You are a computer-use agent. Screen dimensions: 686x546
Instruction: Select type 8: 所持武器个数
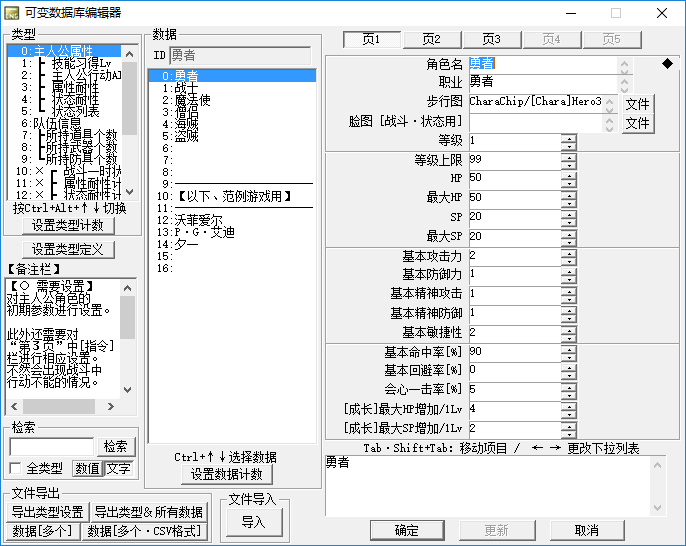point(64,147)
